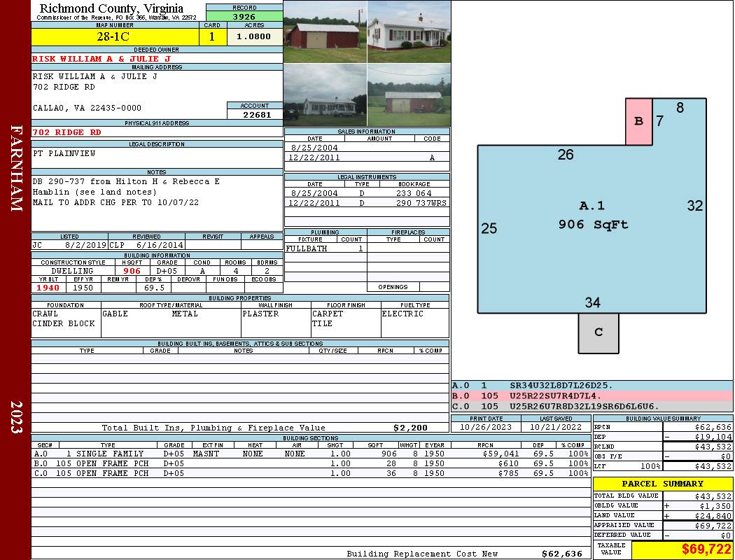The height and width of the screenshot is (560, 735).
Task: Click the OBLDG value $1,350
Action: 715,506
